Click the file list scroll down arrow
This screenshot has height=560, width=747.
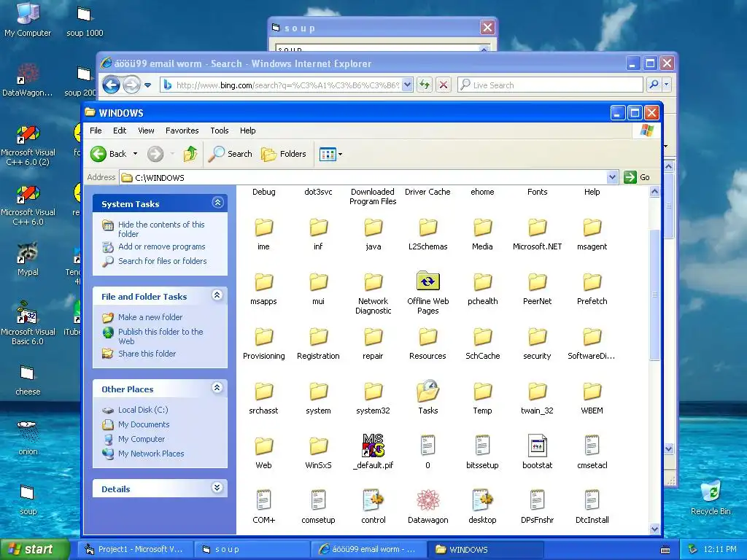654,529
